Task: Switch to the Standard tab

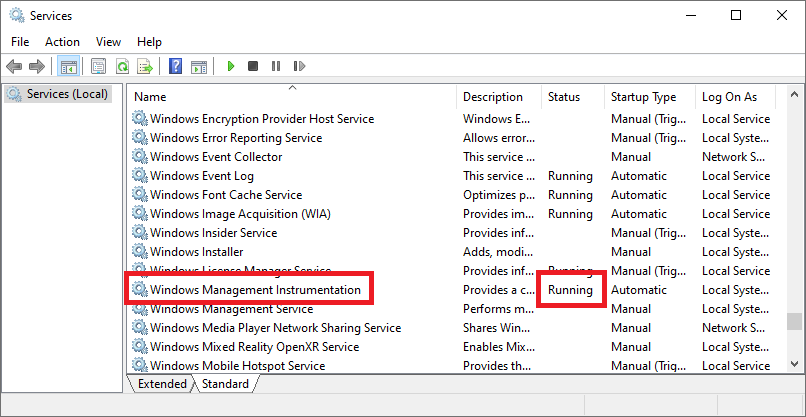Action: pos(225,384)
